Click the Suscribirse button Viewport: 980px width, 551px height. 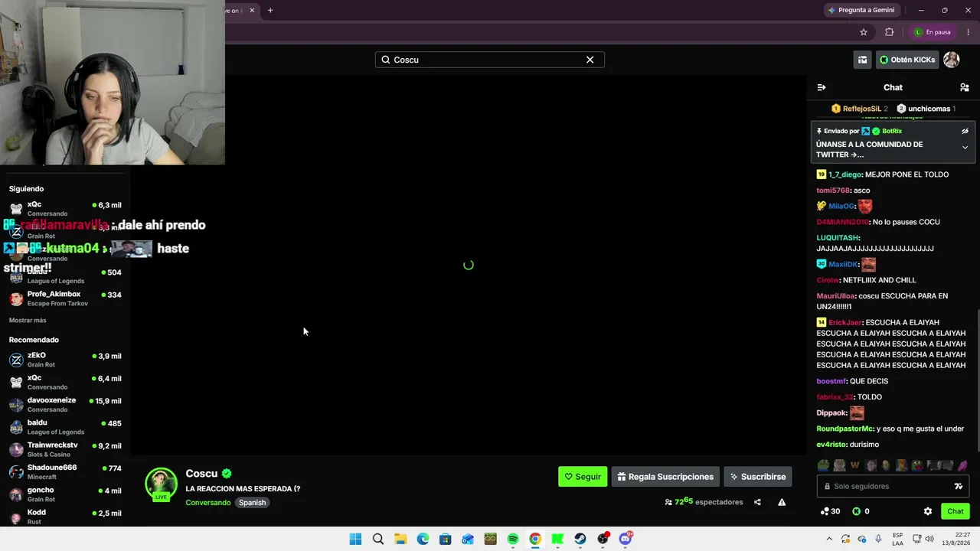point(758,477)
